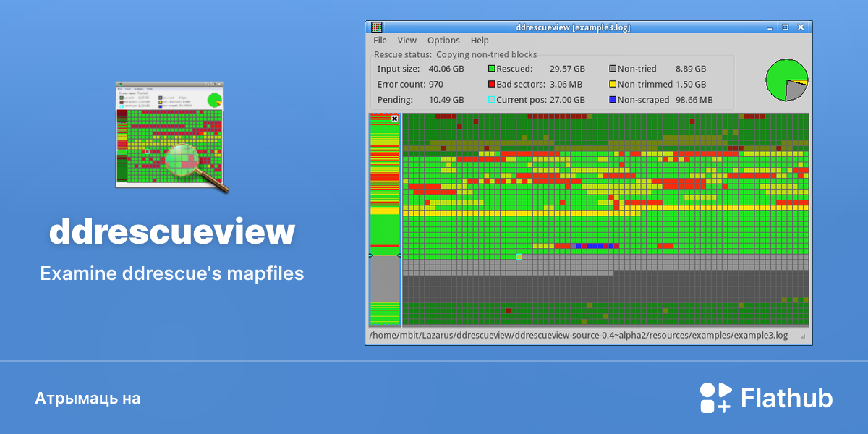Click the Pending value 10.49 GB
The width and height of the screenshot is (868, 434).
446,100
